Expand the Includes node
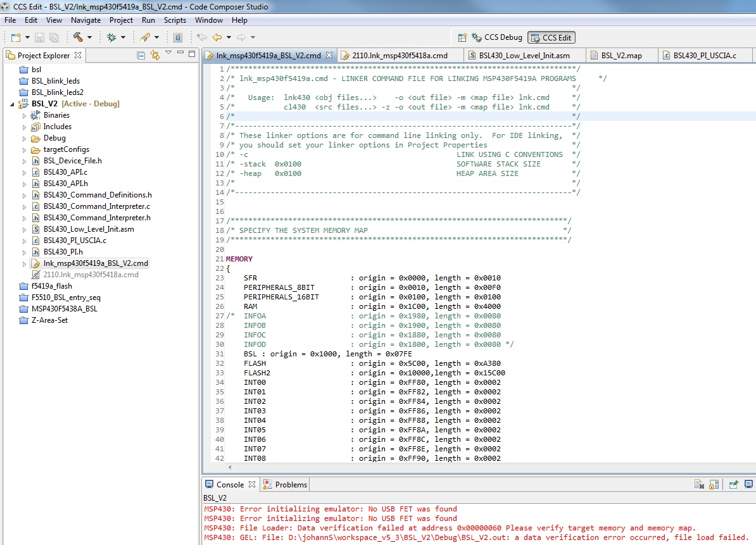Image resolution: width=756 pixels, height=545 pixels. tap(24, 127)
